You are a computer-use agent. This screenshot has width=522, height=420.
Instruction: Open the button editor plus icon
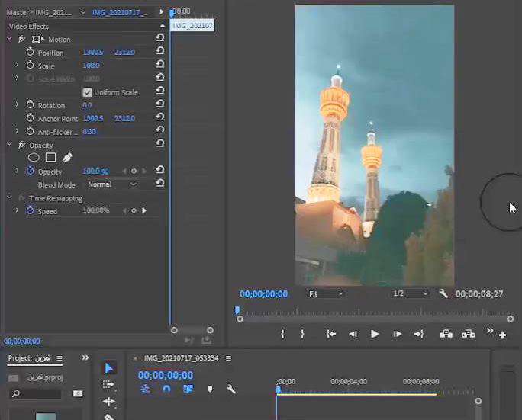(x=503, y=335)
